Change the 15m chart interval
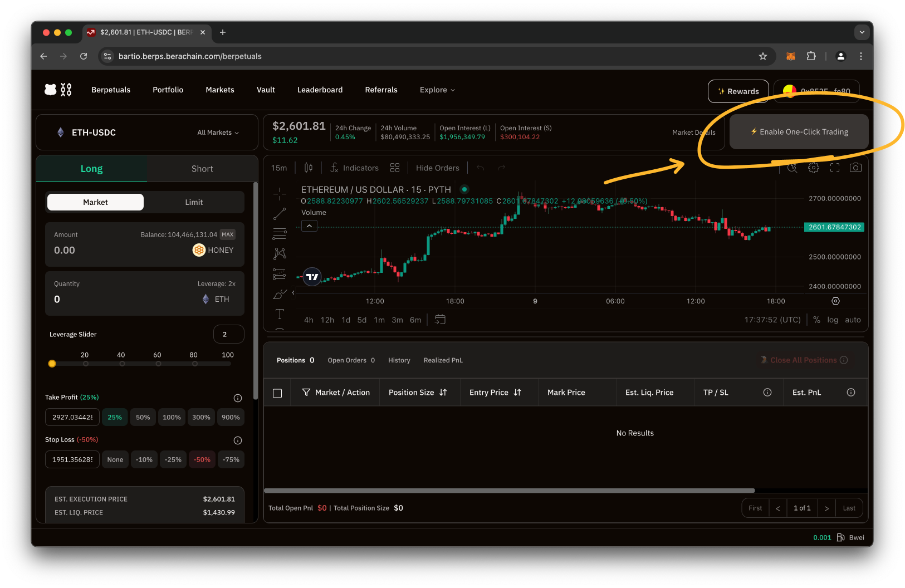 coord(279,168)
